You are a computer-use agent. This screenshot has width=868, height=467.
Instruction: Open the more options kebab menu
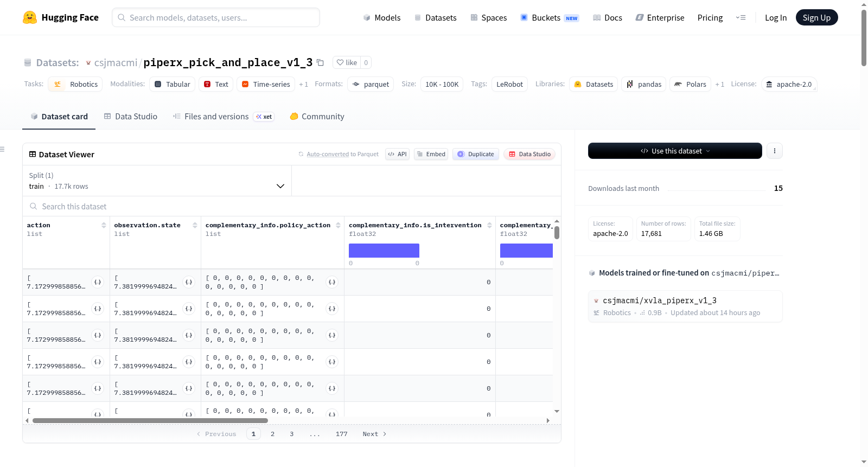click(775, 151)
